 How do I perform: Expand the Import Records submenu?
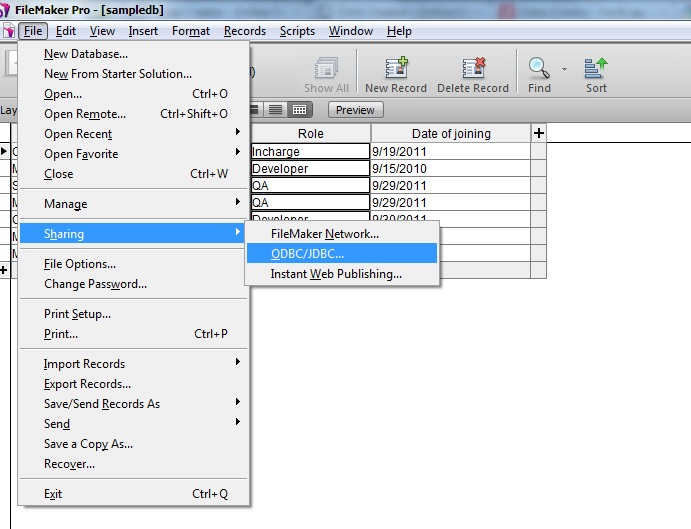[x=134, y=364]
